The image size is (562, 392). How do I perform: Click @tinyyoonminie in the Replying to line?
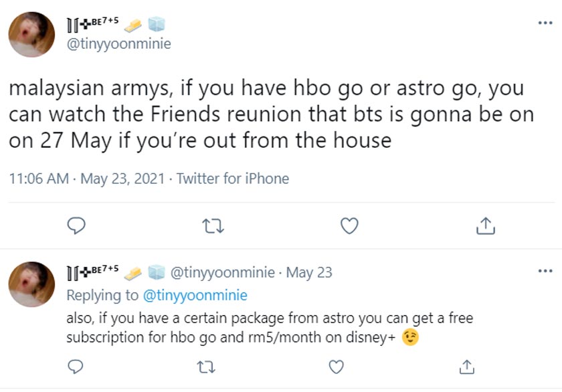194,295
